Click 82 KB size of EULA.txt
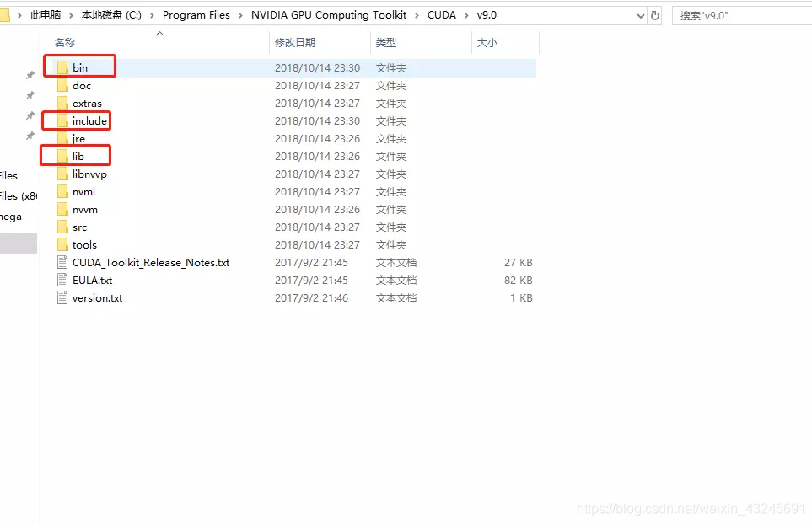 tap(519, 280)
